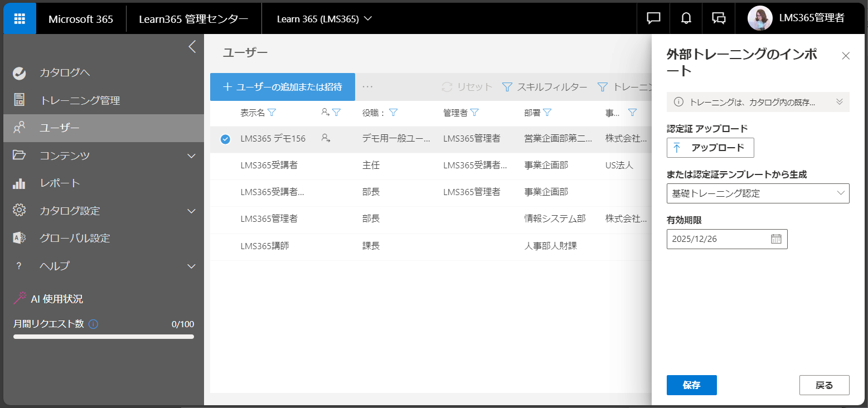
Task: Filter by the 役職 column funnel icon
Action: (x=392, y=113)
